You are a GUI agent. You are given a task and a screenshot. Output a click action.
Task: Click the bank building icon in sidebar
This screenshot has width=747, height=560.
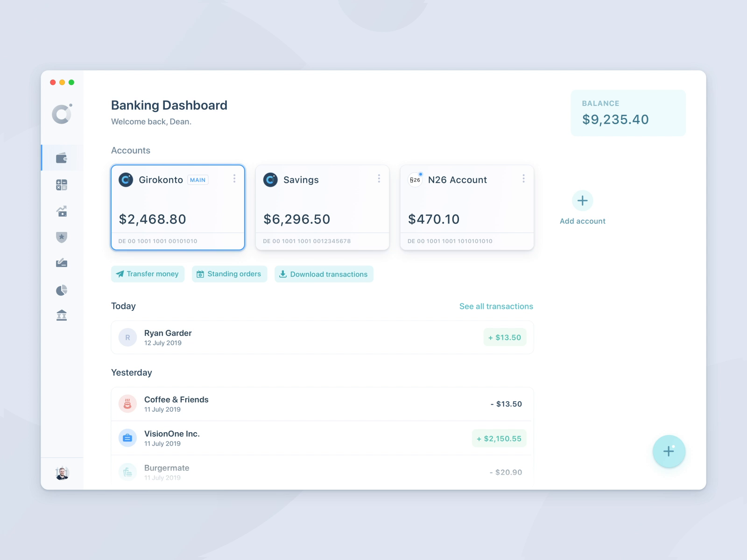click(x=62, y=315)
